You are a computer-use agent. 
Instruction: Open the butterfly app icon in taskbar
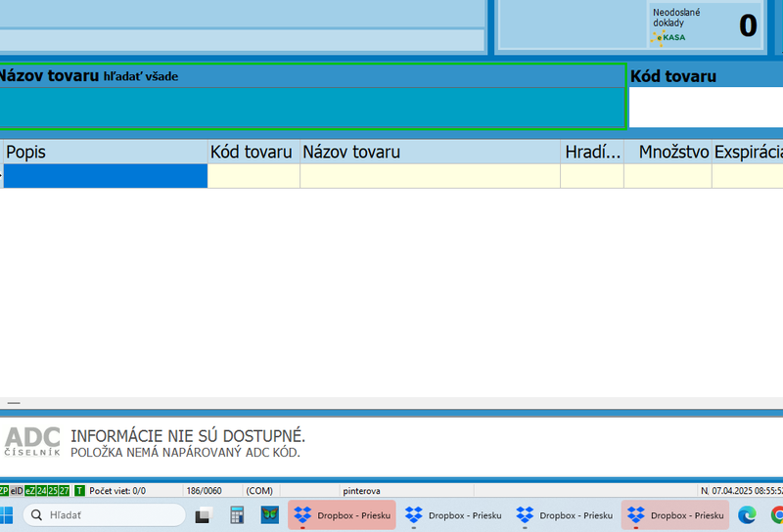tap(271, 514)
